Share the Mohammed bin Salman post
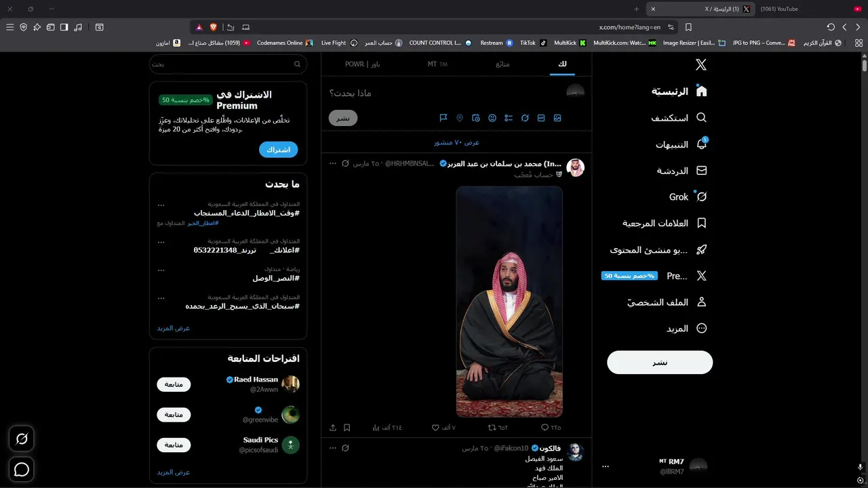The height and width of the screenshot is (488, 868). click(333, 428)
